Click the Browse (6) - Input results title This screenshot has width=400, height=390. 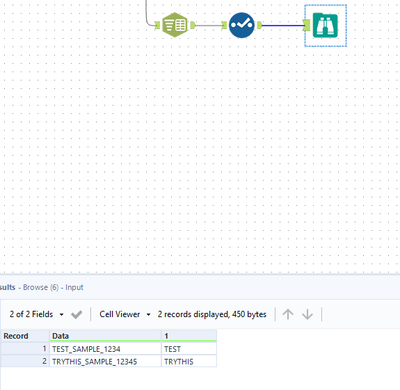(x=53, y=287)
